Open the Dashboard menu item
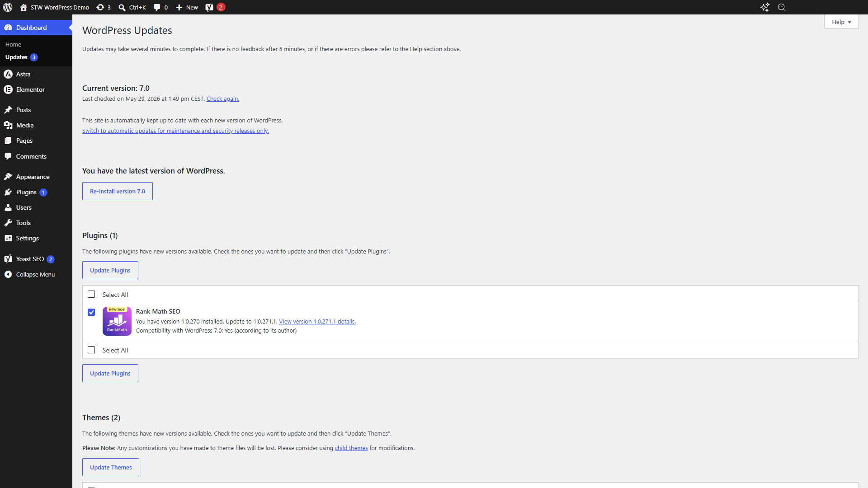868x488 pixels. pos(36,28)
